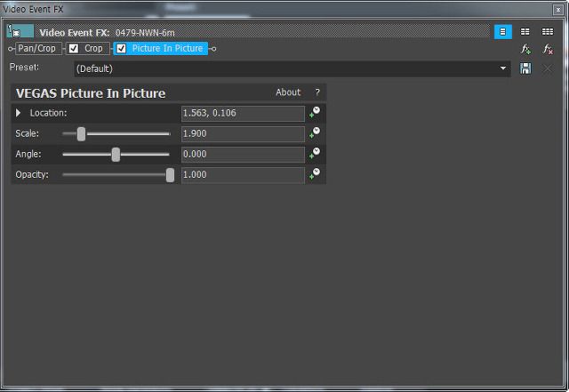The image size is (569, 392).
Task: Open the About link for plug-in
Action: (x=288, y=92)
